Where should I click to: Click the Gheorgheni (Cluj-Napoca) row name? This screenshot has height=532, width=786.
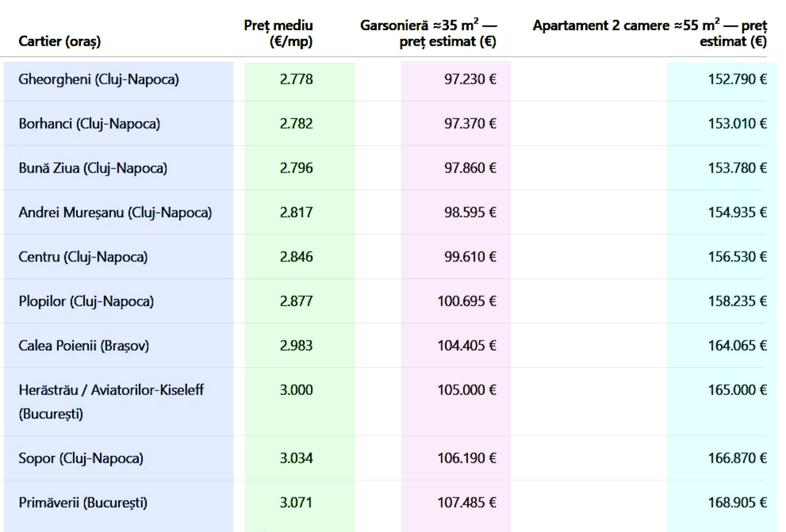tap(99, 79)
